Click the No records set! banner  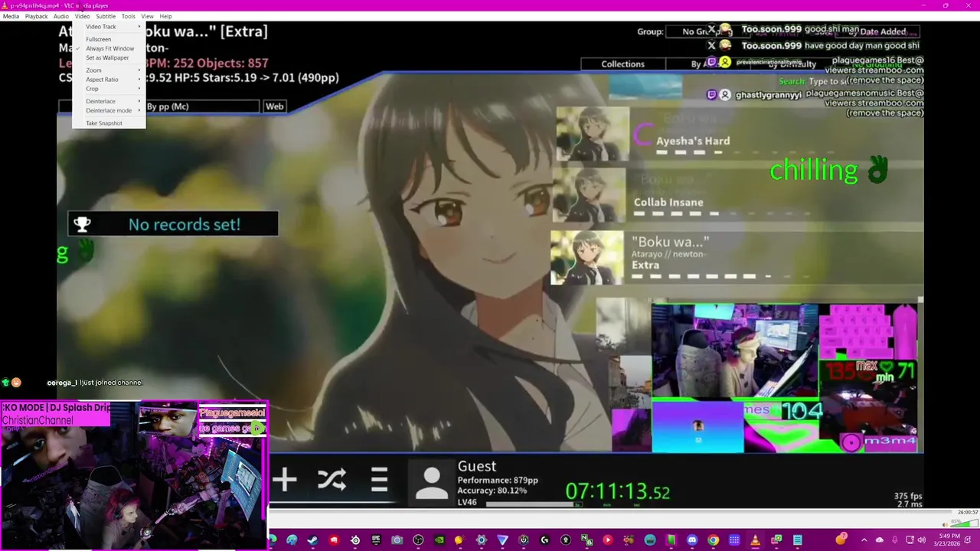(173, 224)
